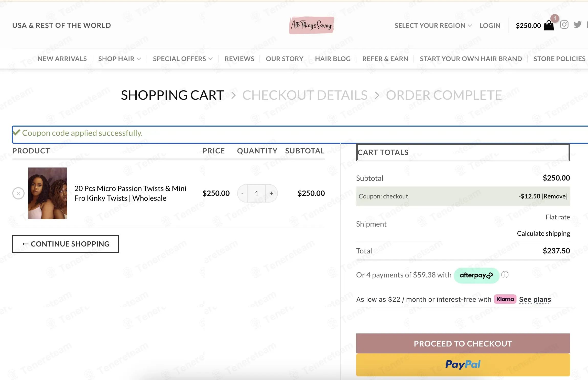Click Calculate shipping link
Viewport: 588px width, 380px height.
[543, 233]
